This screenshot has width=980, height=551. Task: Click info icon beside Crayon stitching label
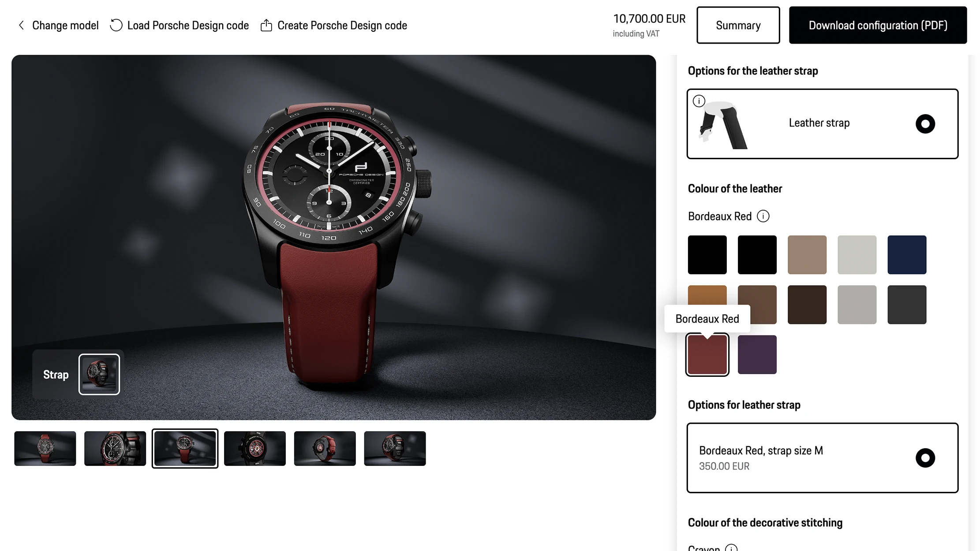(x=731, y=548)
